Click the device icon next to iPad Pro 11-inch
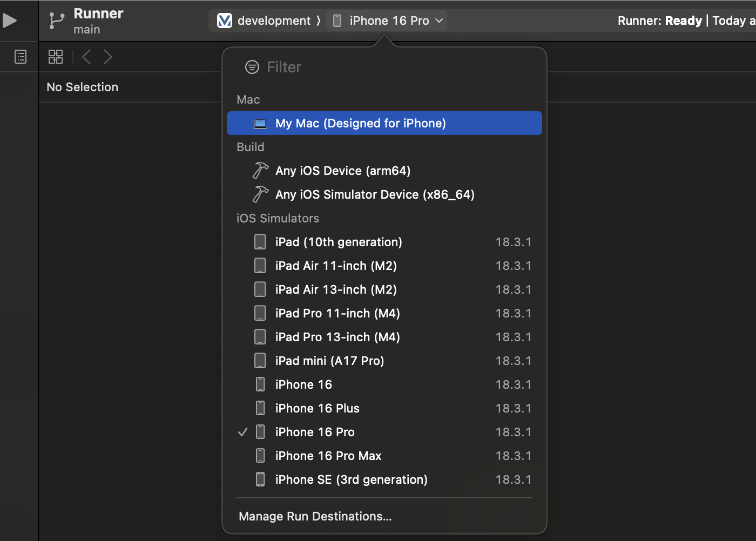The image size is (756, 541). tap(260, 313)
